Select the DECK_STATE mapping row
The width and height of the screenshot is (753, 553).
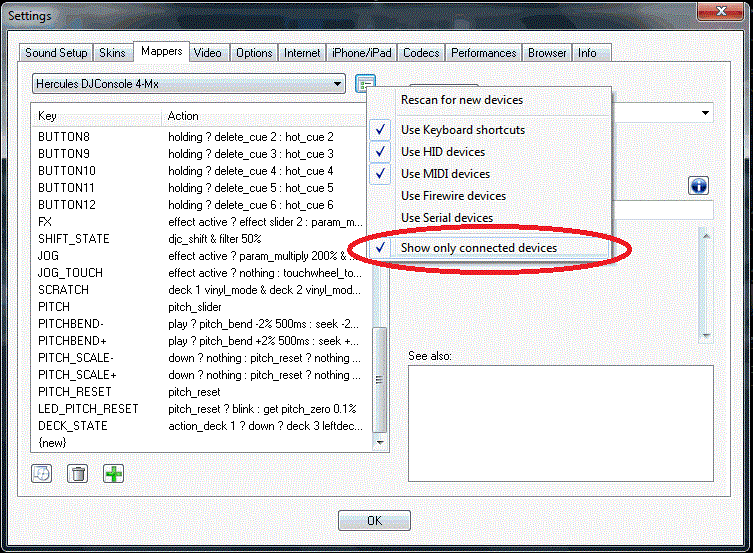coord(202,426)
